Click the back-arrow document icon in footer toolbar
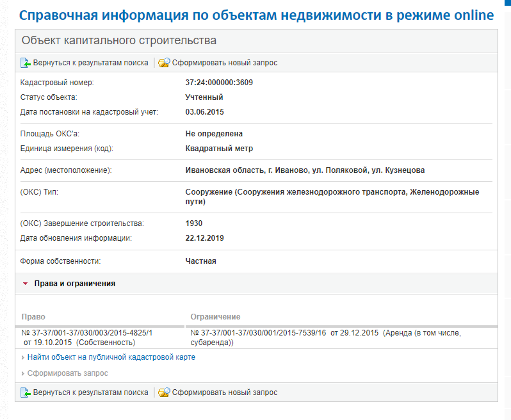This screenshot has width=511, height=420. click(26, 392)
